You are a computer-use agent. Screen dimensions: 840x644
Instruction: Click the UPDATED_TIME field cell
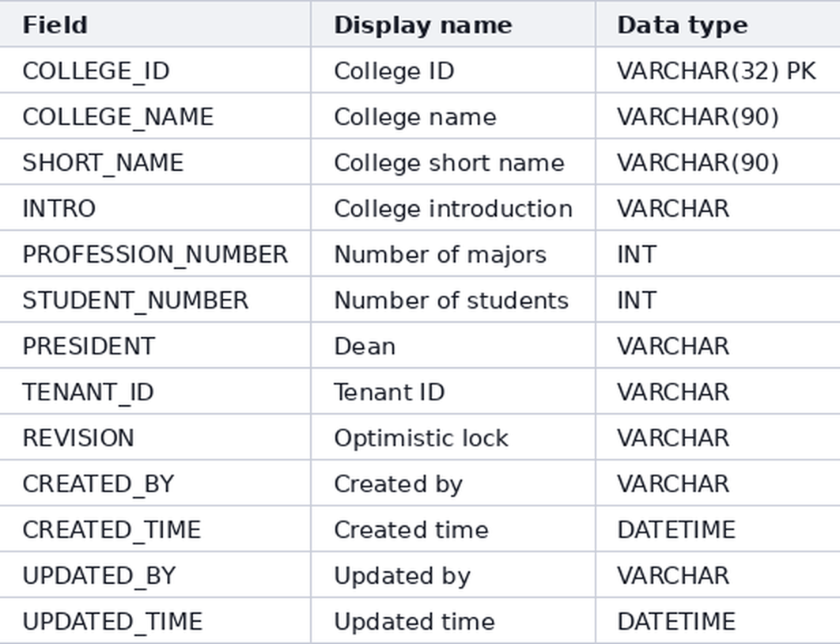click(155, 621)
